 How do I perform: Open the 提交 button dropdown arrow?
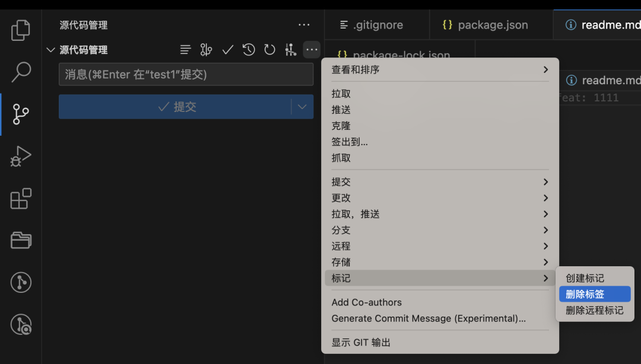(302, 107)
